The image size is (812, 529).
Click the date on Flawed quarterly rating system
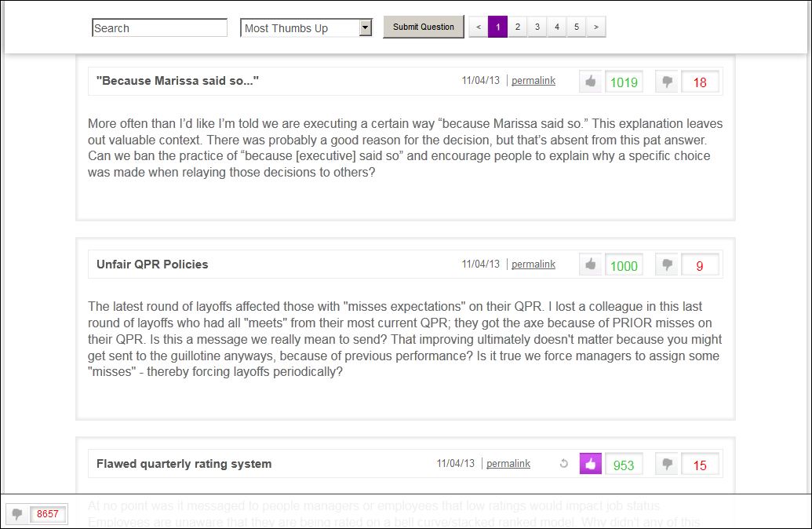pos(455,464)
